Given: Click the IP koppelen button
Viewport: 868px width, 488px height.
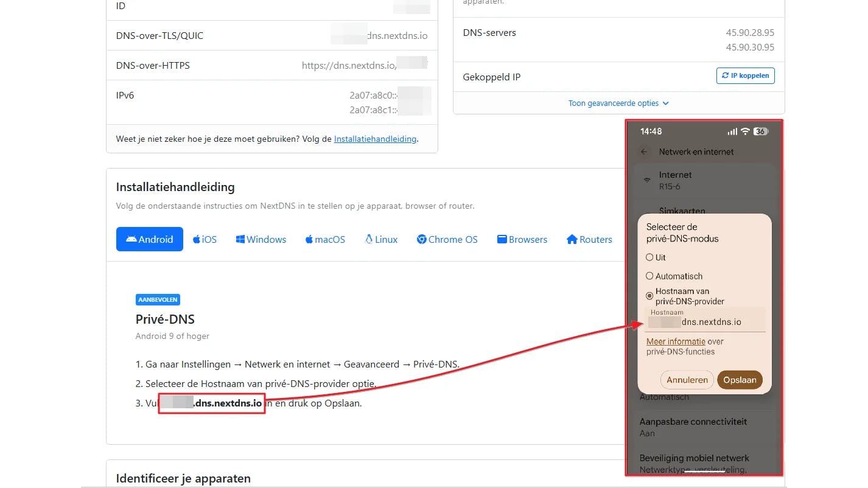Looking at the screenshot, I should point(745,76).
